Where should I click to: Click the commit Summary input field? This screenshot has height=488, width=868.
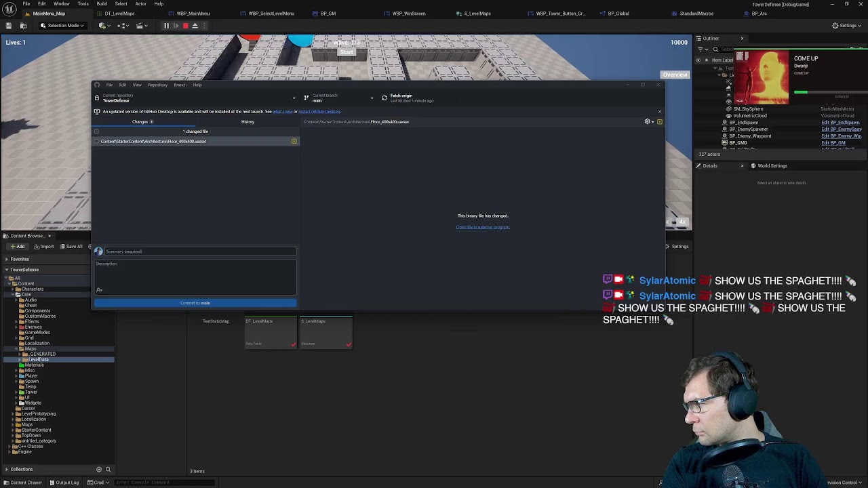click(200, 251)
